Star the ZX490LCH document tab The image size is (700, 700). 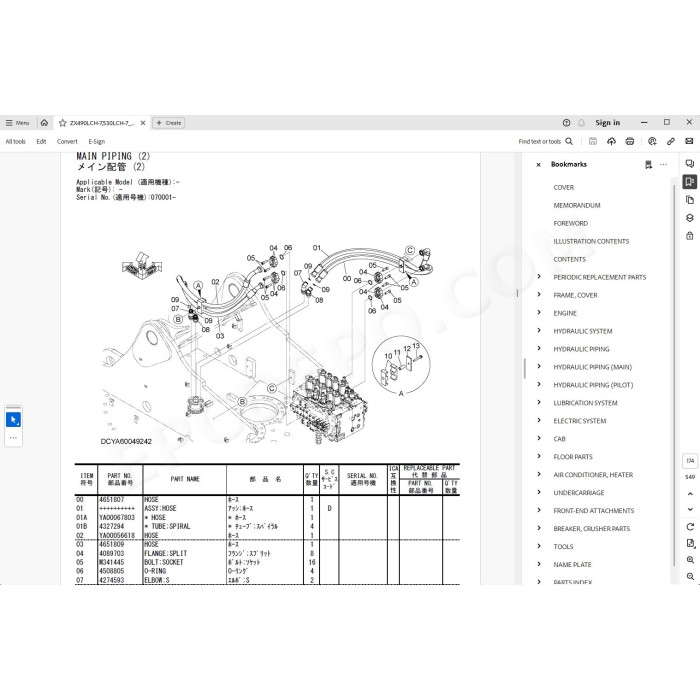pyautogui.click(x=62, y=123)
